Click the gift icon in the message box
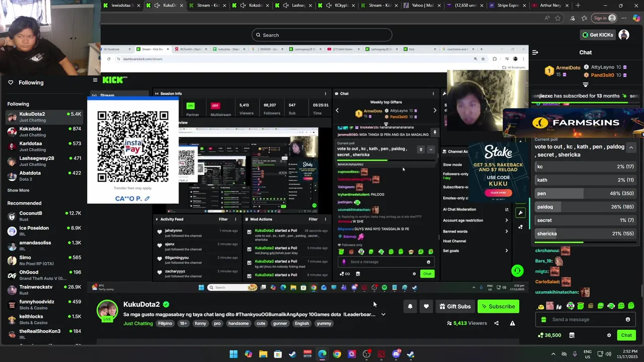Screen dimensions: 644x362 pyautogui.click(x=543, y=319)
